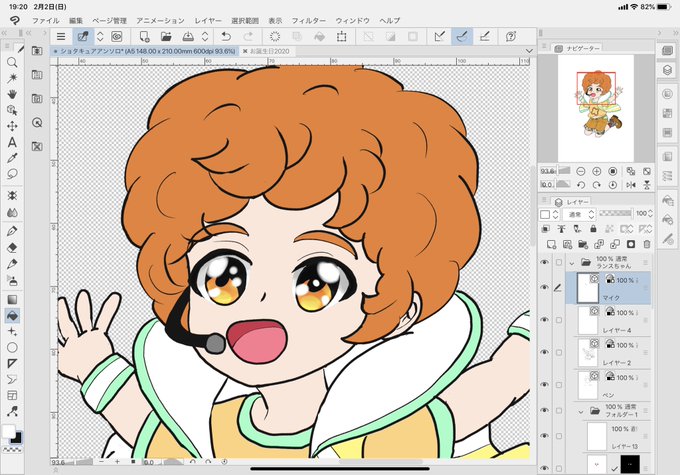Click the Create layer mask icon
Screen dimensions: 680x475
pyautogui.click(x=631, y=244)
